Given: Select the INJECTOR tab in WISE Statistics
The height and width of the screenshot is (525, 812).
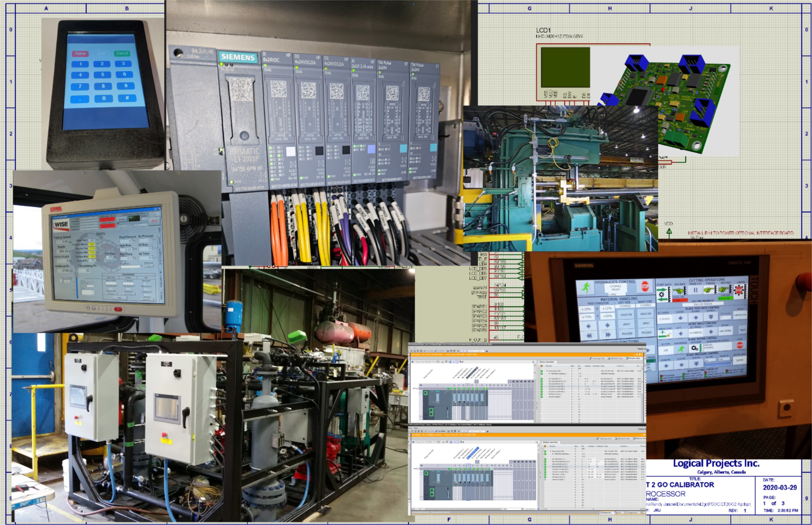Looking at the screenshot, I should tap(111, 278).
